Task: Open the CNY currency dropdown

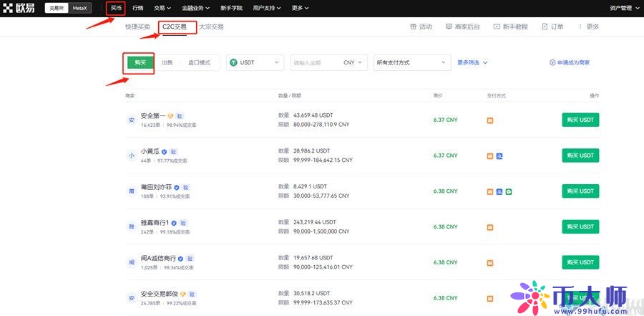Action: pyautogui.click(x=353, y=62)
